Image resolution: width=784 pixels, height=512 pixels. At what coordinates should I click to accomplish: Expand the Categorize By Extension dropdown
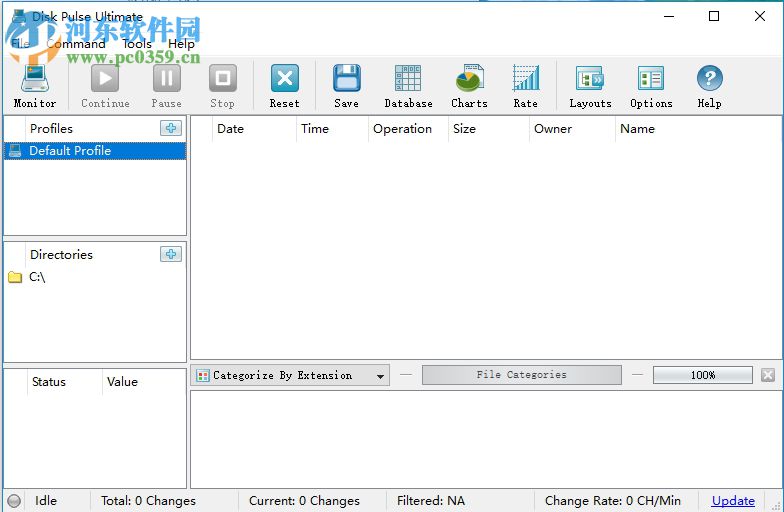tap(380, 376)
